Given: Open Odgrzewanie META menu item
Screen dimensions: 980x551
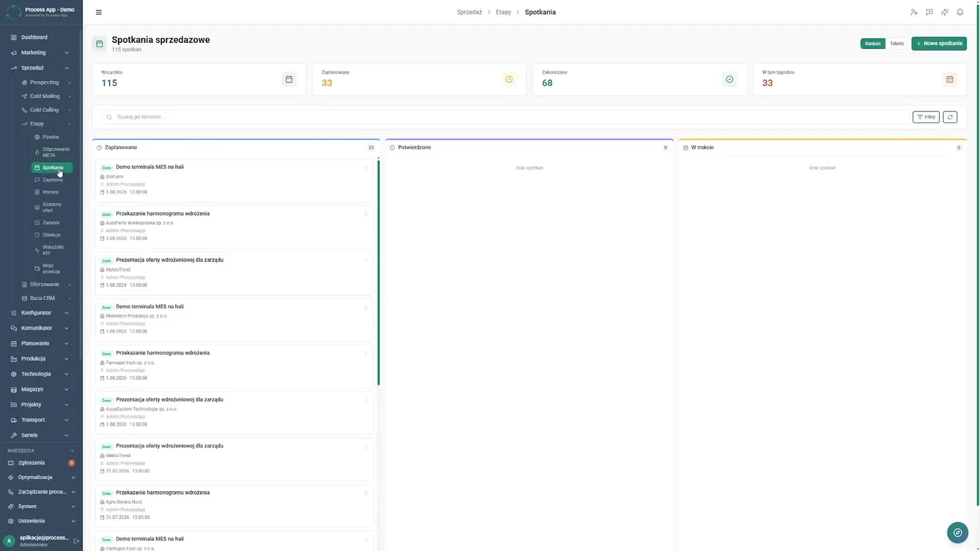Looking at the screenshot, I should point(52,152).
